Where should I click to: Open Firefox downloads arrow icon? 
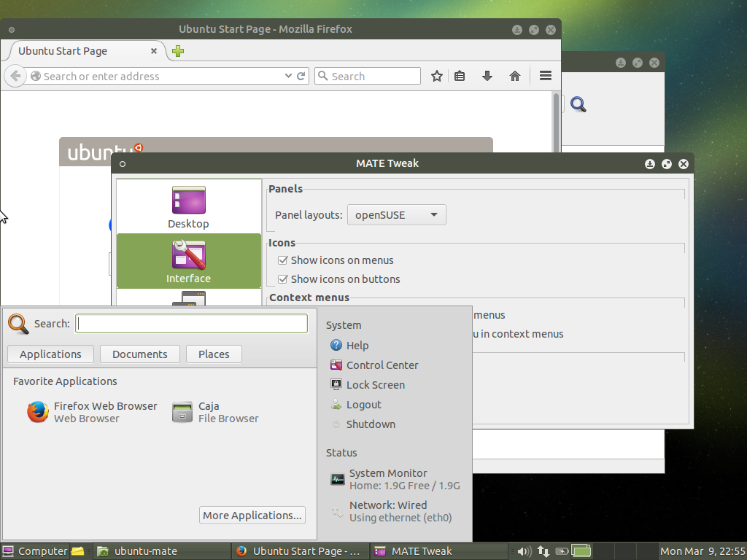(x=487, y=76)
